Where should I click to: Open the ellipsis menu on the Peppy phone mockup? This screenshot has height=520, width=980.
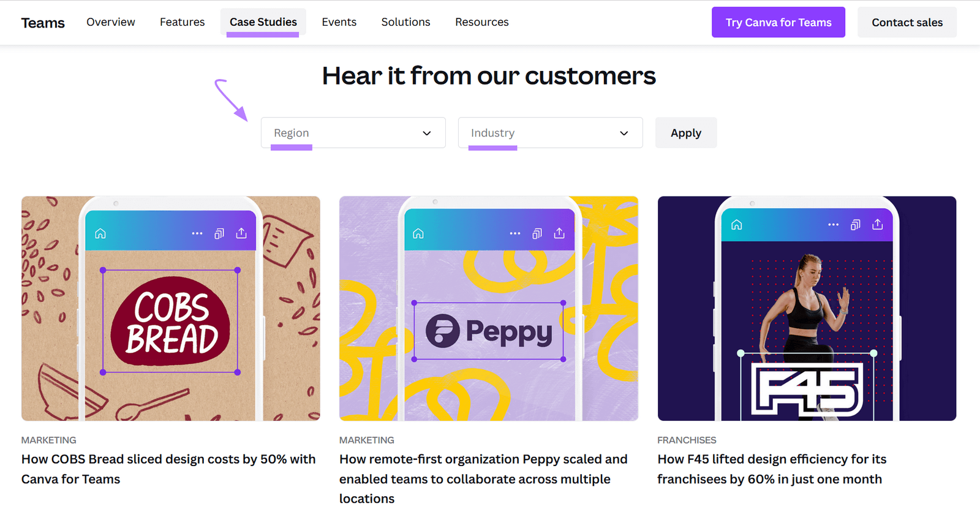coord(515,233)
